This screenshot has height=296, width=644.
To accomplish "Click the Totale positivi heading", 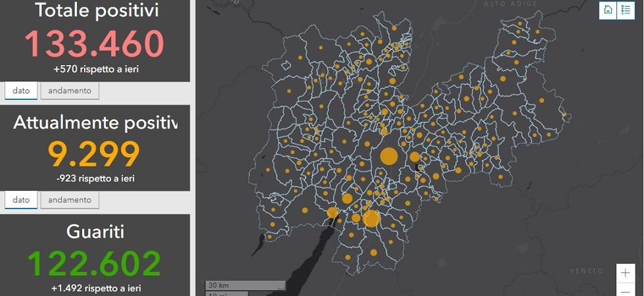I will 97,11.
